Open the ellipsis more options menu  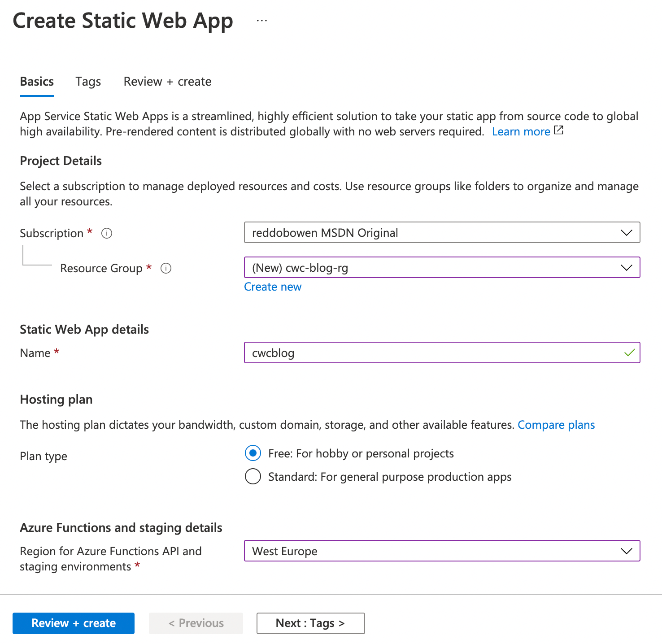[x=262, y=21]
